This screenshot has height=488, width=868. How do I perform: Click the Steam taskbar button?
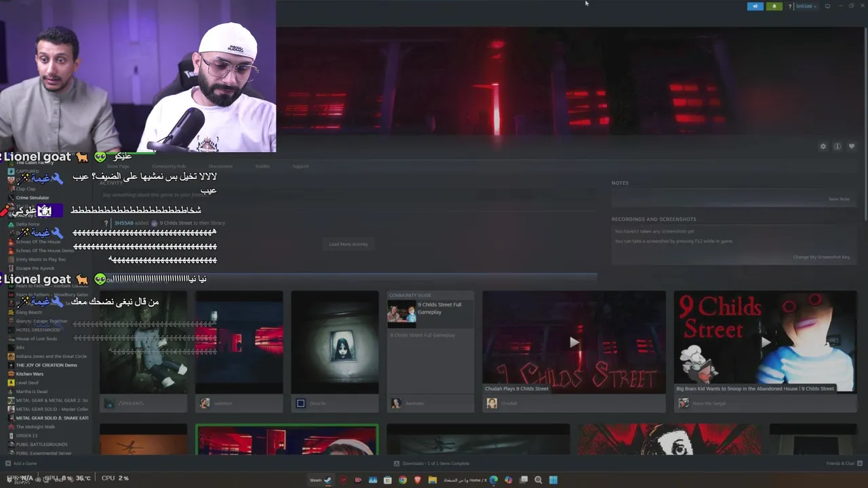(x=321, y=480)
